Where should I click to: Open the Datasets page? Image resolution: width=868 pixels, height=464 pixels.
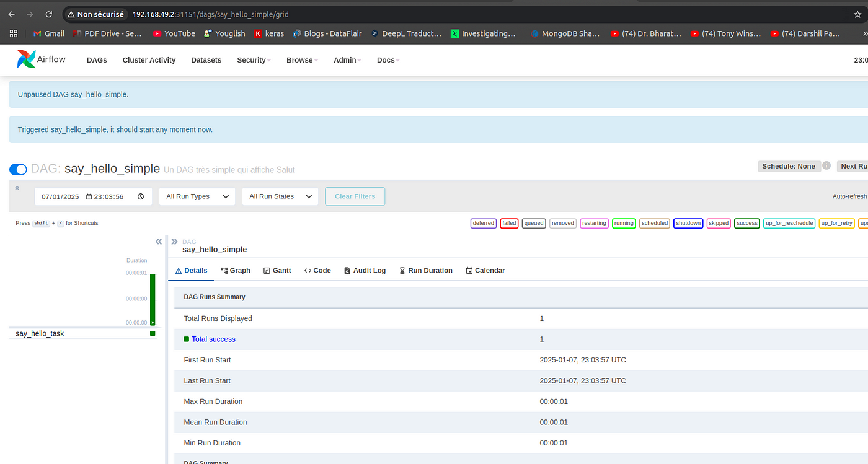click(x=206, y=60)
